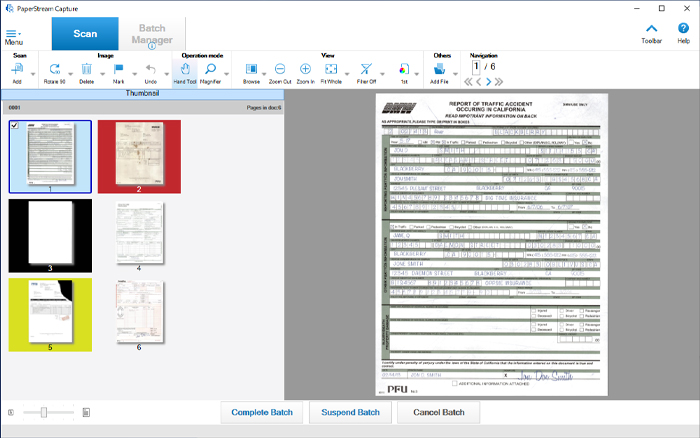Select thumbnail page 4
The height and width of the screenshot is (438, 700).
point(139,236)
